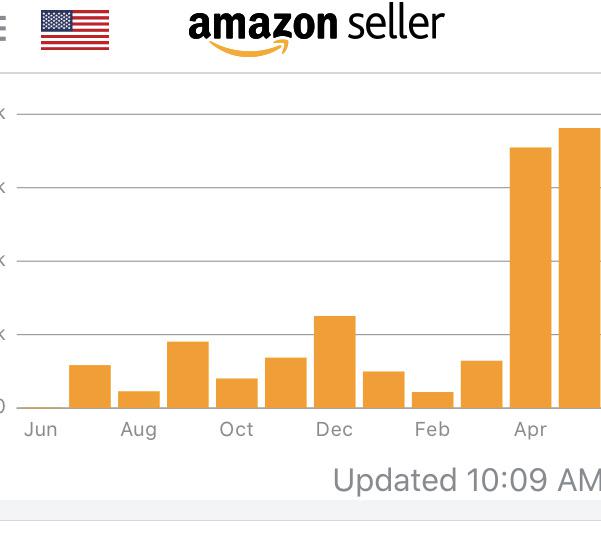The width and height of the screenshot is (601, 536).
Task: Select the August bar in the chart
Action: pyautogui.click(x=139, y=399)
